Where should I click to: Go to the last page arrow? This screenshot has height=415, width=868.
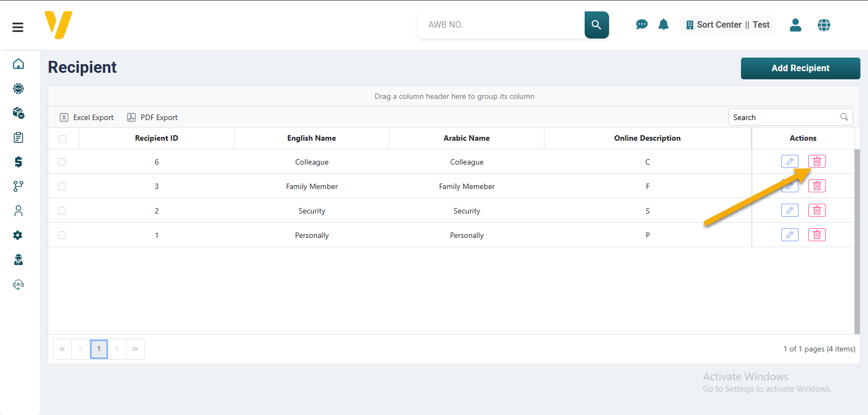tap(135, 349)
